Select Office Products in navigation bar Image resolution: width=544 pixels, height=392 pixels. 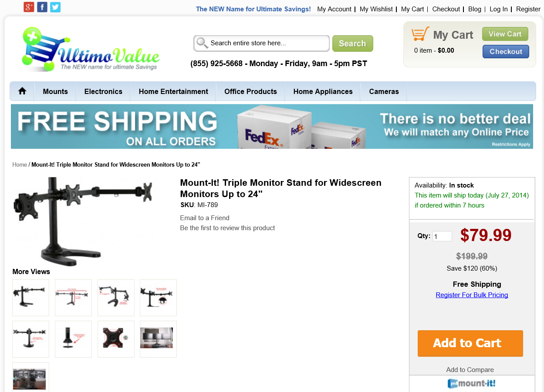250,91
